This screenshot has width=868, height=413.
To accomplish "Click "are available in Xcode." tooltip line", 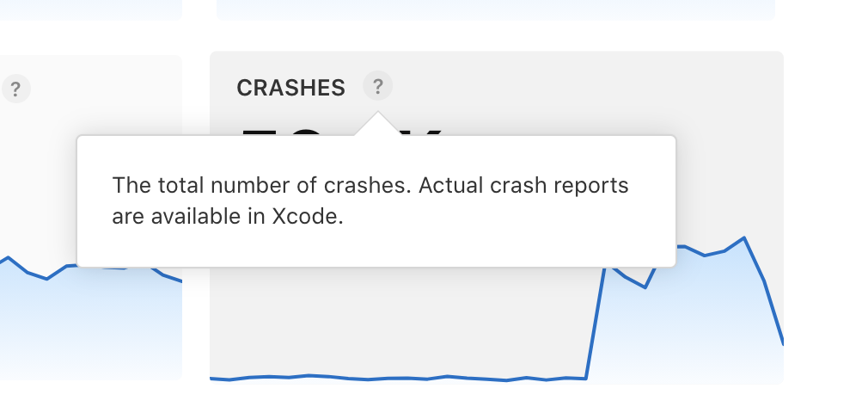I will click(x=228, y=216).
